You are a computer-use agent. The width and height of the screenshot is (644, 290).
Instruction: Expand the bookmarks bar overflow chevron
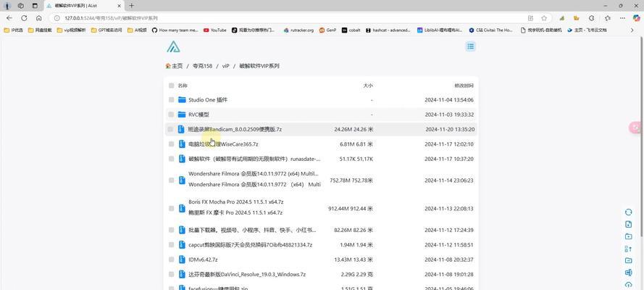coord(632,30)
